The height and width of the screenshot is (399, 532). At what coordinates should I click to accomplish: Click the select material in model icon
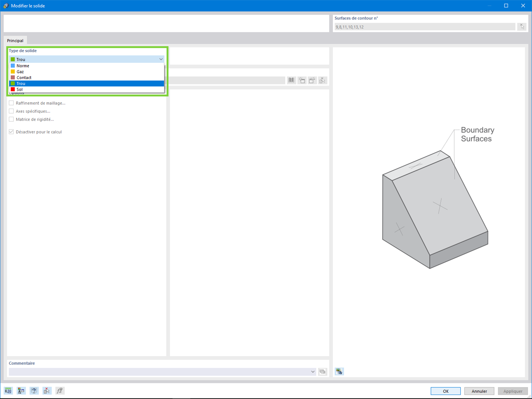coord(323,80)
